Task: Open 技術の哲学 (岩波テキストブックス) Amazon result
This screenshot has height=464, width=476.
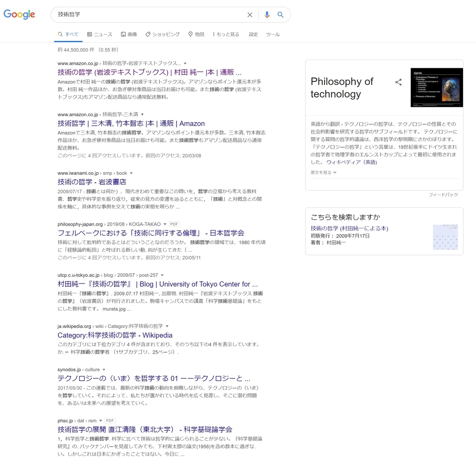Action: coord(150,72)
